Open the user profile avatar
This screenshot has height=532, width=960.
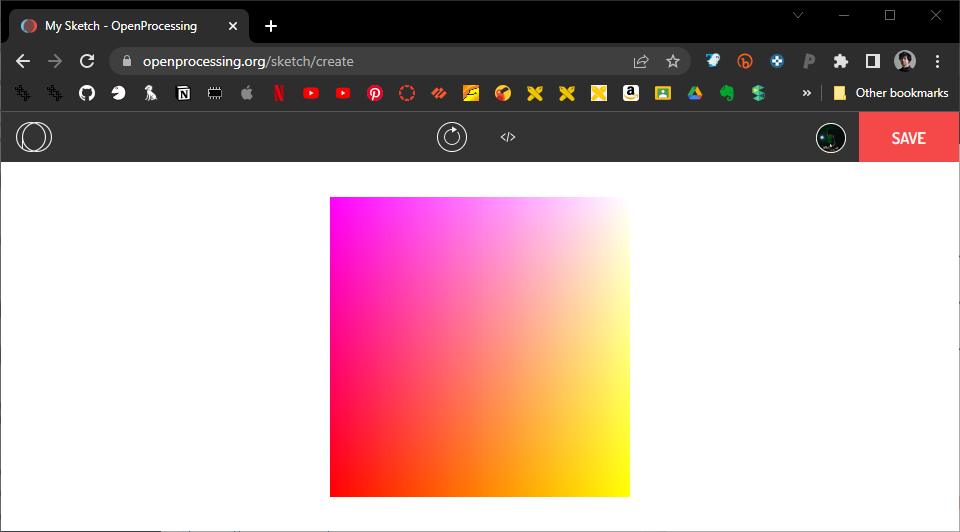[x=831, y=138]
